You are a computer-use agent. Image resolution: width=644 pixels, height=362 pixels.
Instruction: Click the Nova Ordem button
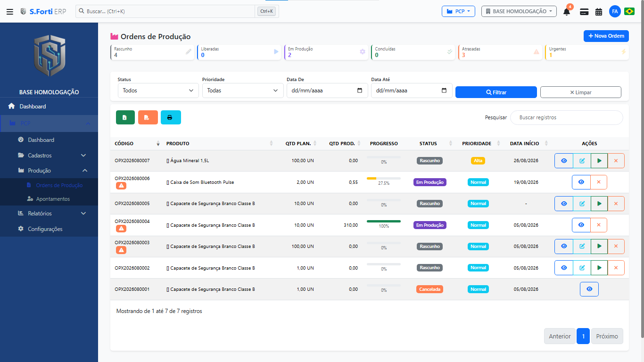[x=606, y=36]
